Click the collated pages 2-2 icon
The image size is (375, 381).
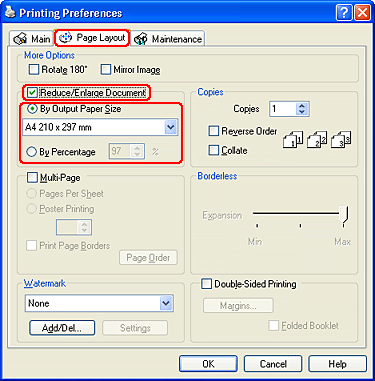pyautogui.click(x=317, y=139)
